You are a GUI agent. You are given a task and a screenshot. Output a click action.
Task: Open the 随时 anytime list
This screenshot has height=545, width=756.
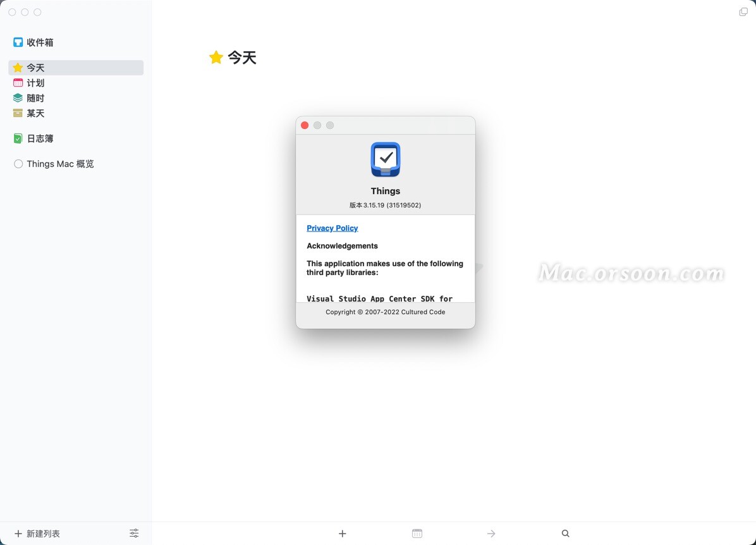pos(76,98)
